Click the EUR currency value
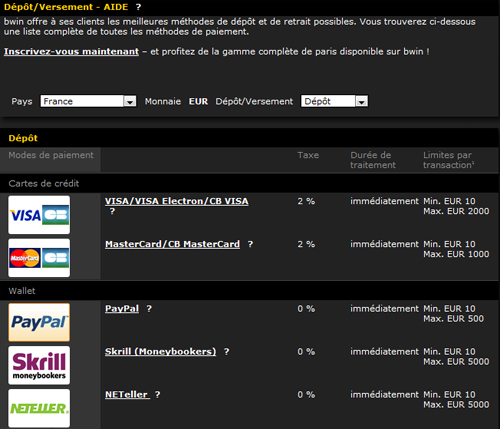 click(198, 101)
